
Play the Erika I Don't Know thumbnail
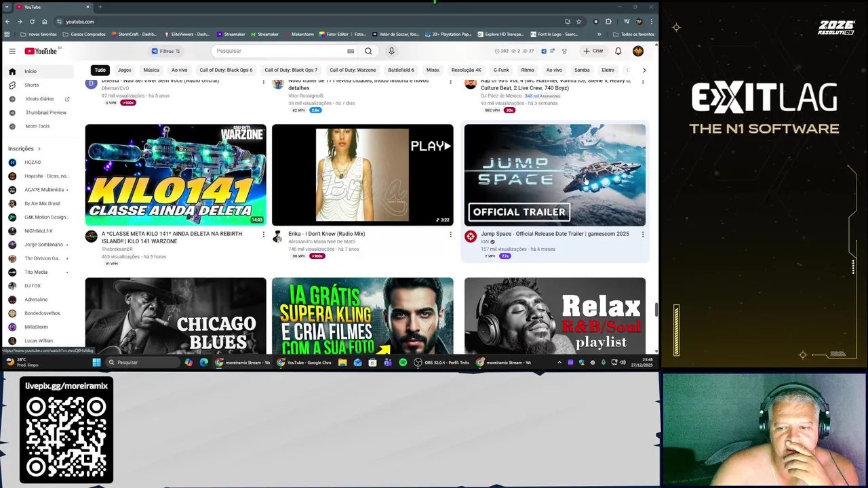click(x=363, y=175)
